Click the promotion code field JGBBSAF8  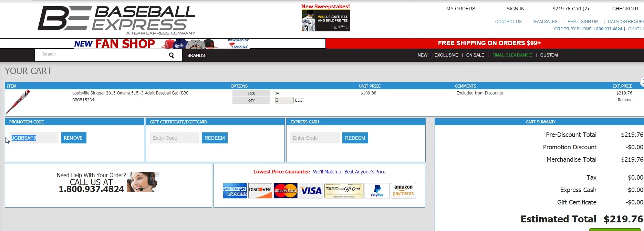[34, 138]
